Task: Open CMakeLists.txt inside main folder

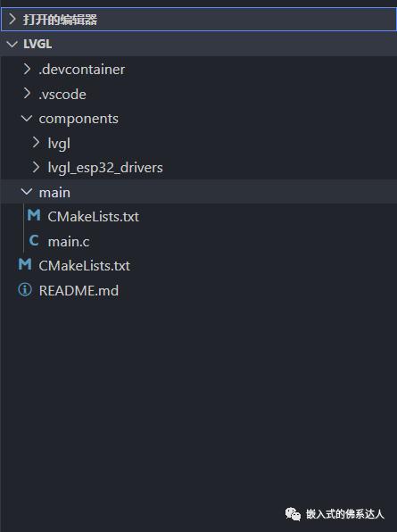Action: pos(94,217)
